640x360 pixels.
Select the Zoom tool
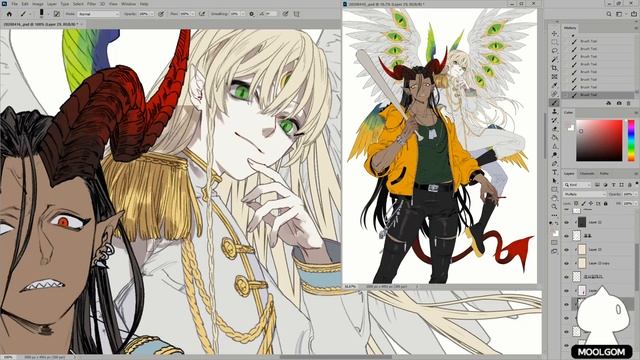[x=554, y=207]
